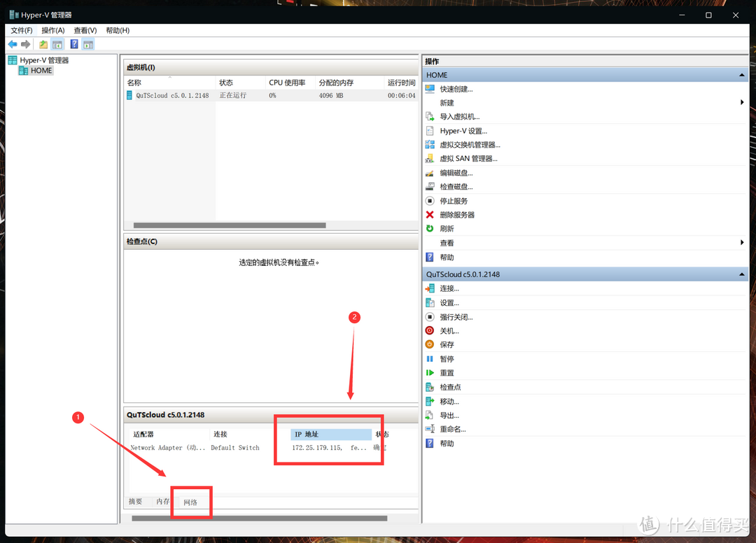Switch to the 摘要 tab

coord(136,502)
